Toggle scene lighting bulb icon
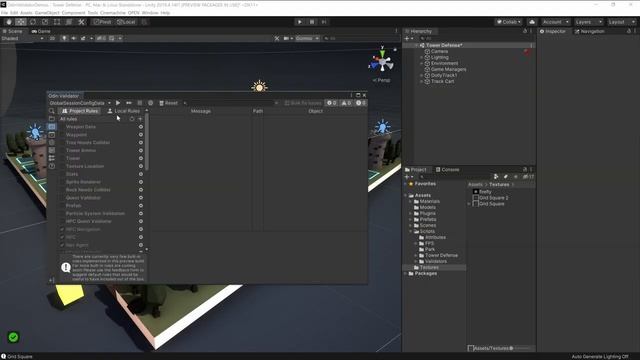 [x=64, y=38]
